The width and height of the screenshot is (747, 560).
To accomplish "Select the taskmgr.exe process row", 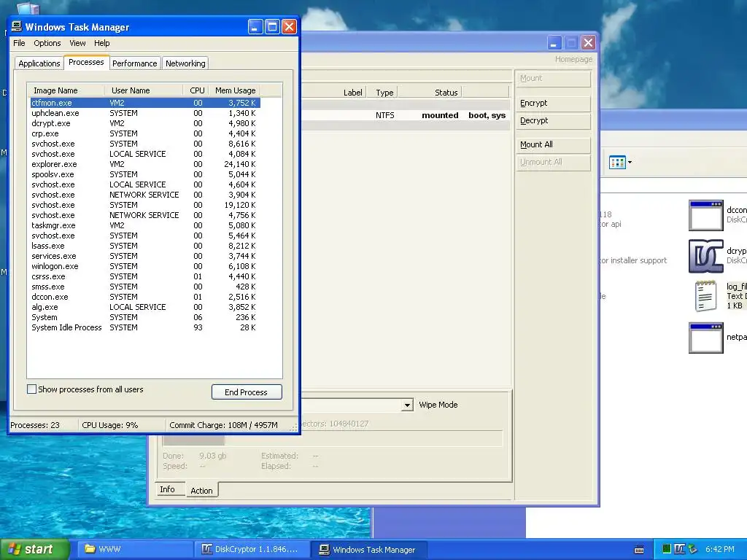I will click(145, 226).
